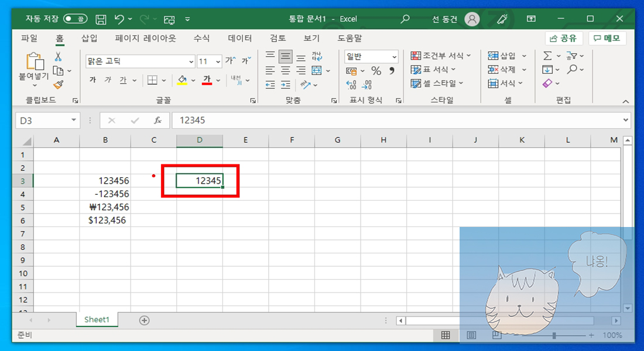Click the Sort and Filter icon

pyautogui.click(x=572, y=56)
